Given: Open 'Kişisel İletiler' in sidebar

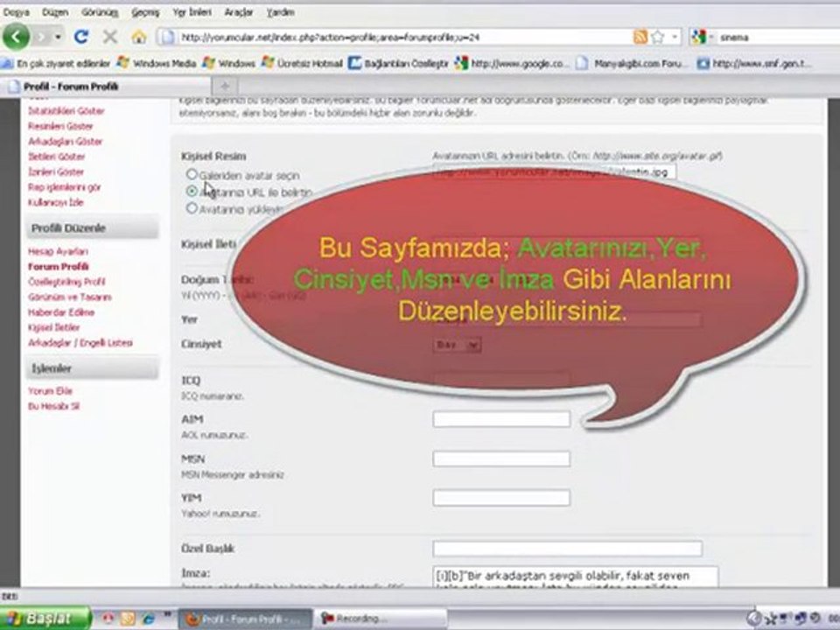Looking at the screenshot, I should coord(53,327).
